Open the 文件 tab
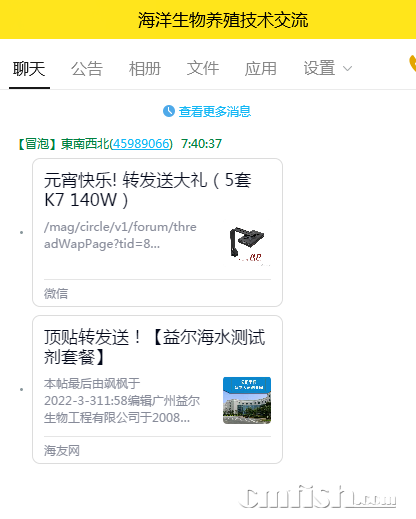The image size is (416, 519). coord(203,69)
